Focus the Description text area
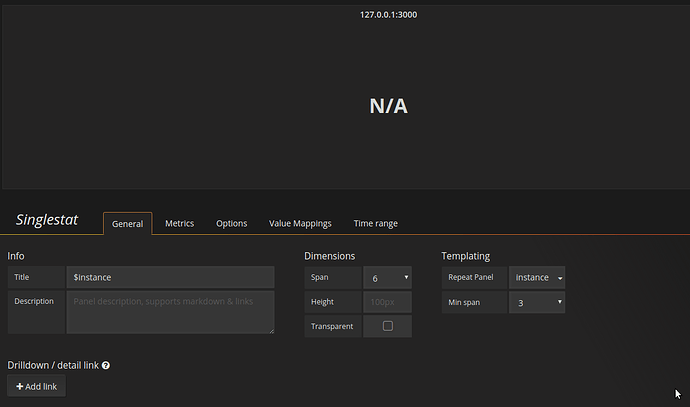Viewport: 690px width, 407px height. 170,312
